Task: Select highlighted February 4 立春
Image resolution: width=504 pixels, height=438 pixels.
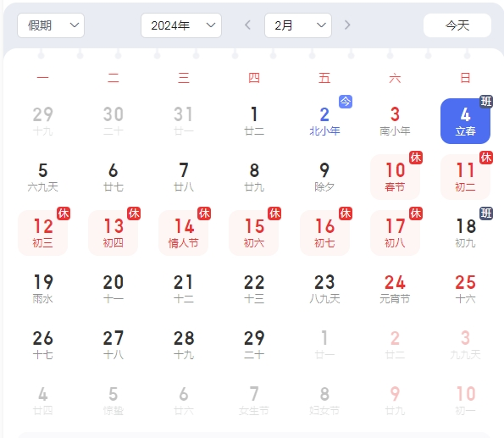Action: 465,121
